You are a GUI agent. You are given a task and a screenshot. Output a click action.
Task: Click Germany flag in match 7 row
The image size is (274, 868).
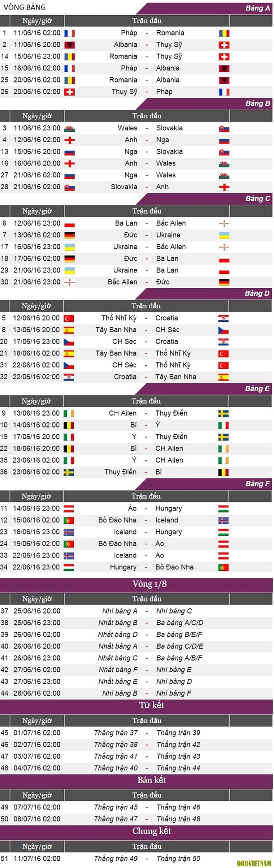[70, 235]
